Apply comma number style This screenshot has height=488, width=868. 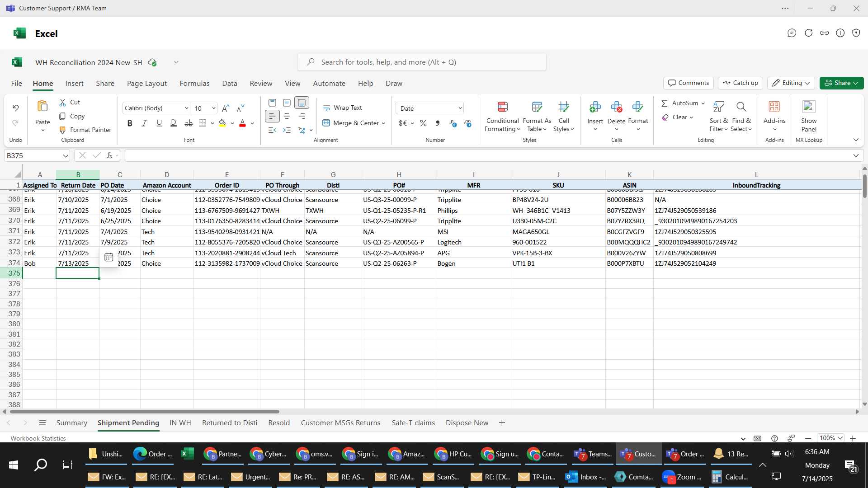point(438,123)
